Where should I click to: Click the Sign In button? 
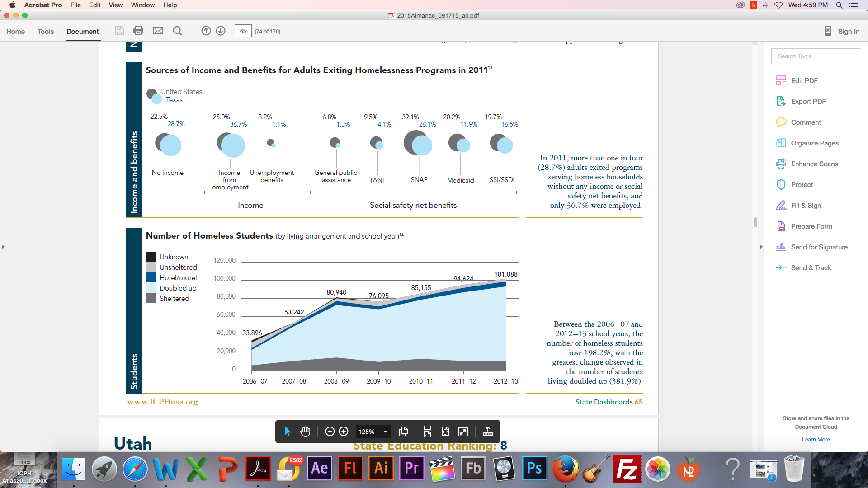coord(848,31)
